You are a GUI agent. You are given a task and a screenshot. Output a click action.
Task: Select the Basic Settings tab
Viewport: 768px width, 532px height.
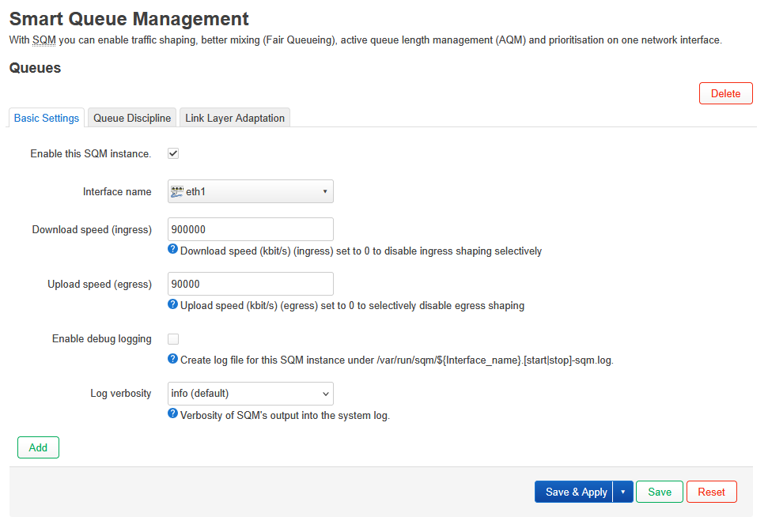pos(47,118)
